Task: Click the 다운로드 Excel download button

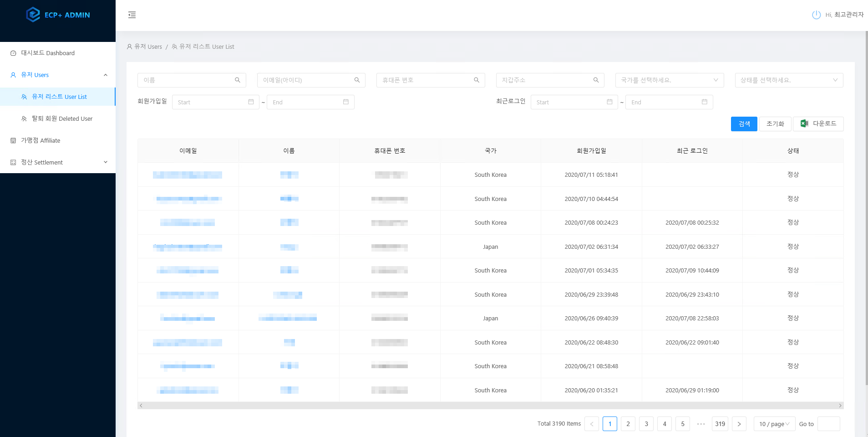Action: tap(818, 124)
